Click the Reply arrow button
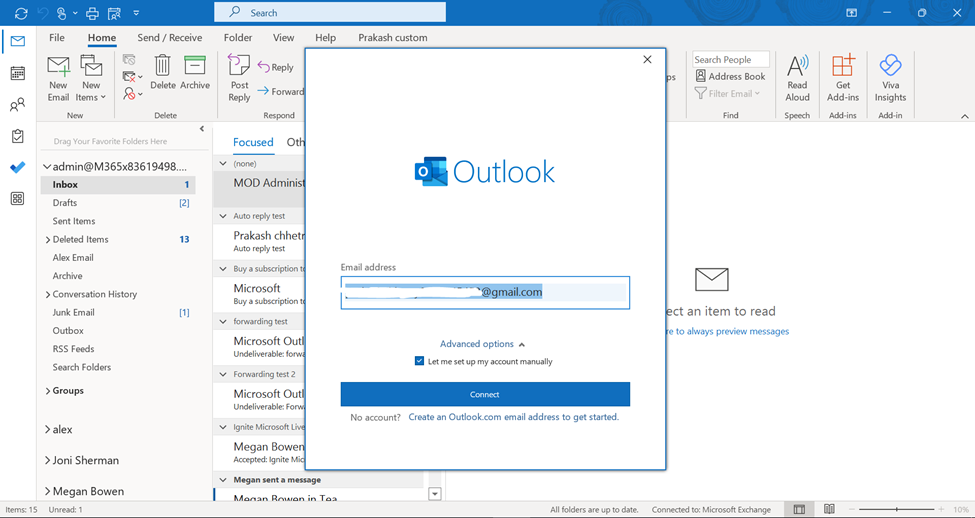The height and width of the screenshot is (518, 975). click(275, 67)
